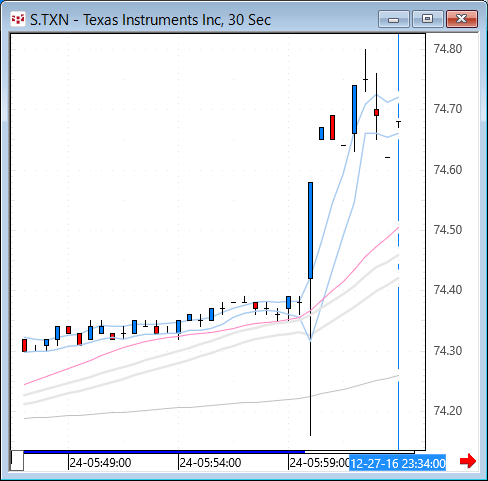488x481 pixels.
Task: Click the 74.20 price label
Action: [448, 411]
